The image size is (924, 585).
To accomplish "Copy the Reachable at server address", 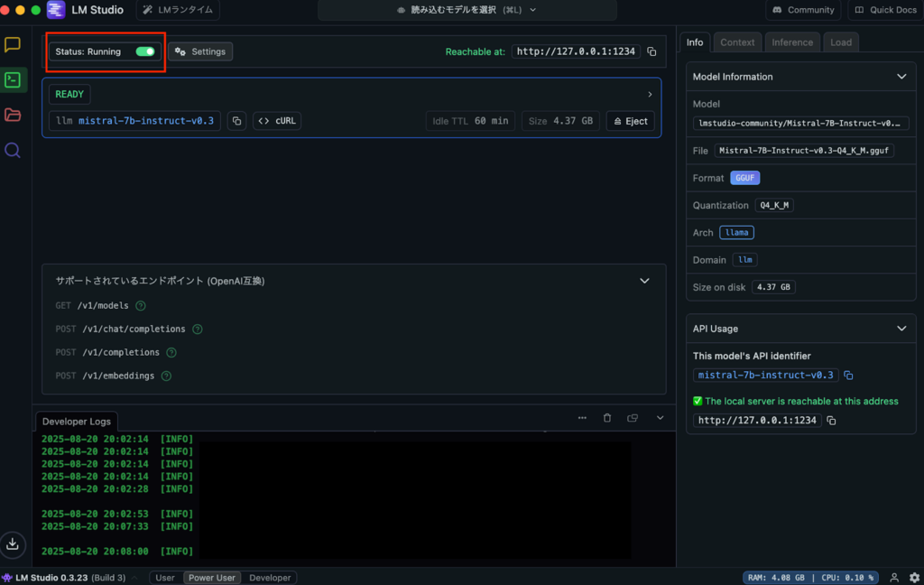I will (x=651, y=52).
